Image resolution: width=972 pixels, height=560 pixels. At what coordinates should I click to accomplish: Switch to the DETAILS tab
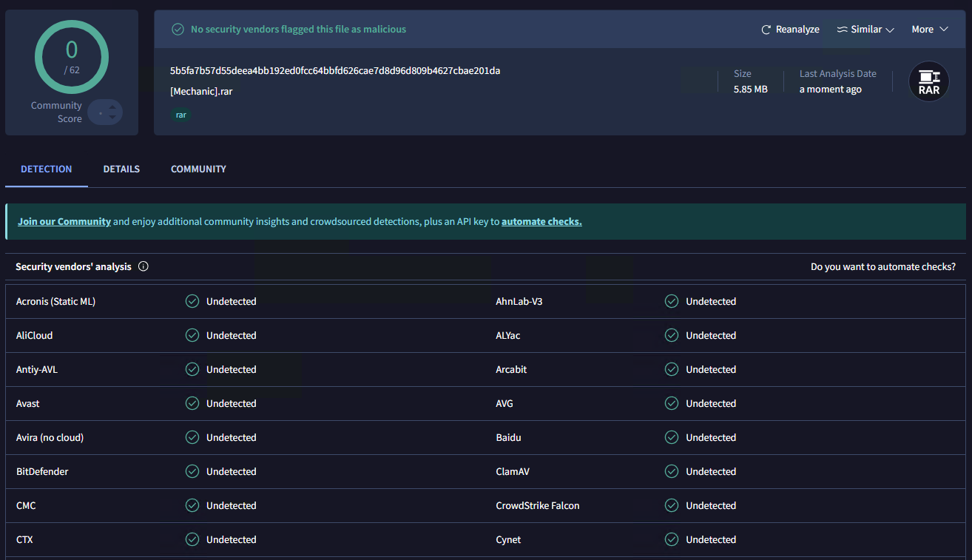coord(121,169)
